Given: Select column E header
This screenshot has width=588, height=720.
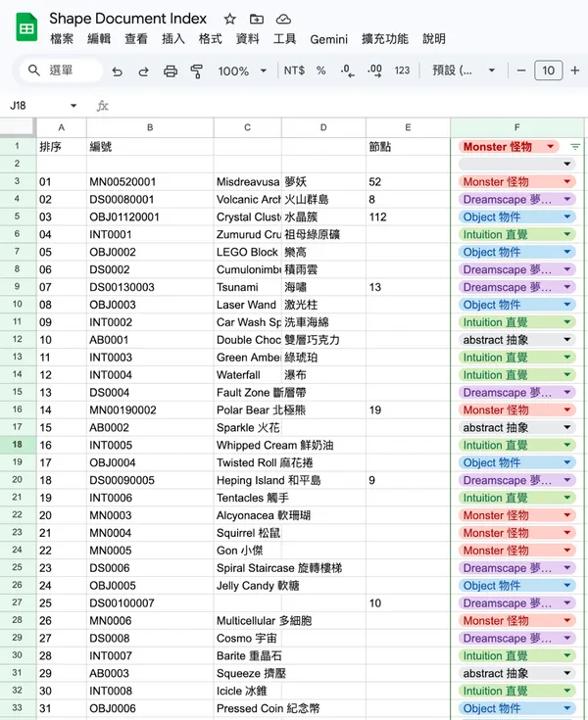Looking at the screenshot, I should (x=408, y=127).
